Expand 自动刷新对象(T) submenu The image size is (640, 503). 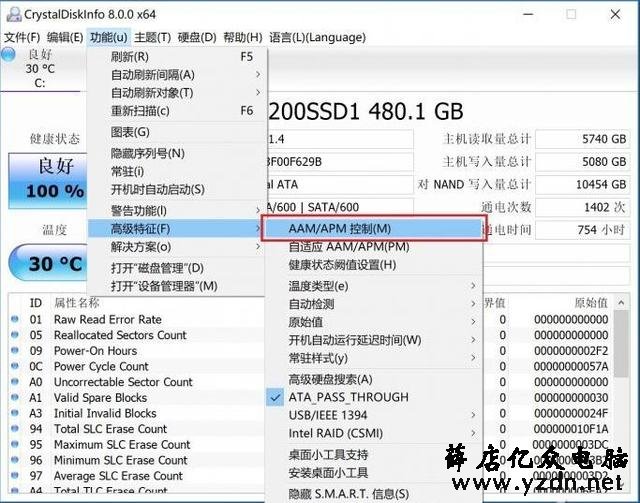coord(177,93)
